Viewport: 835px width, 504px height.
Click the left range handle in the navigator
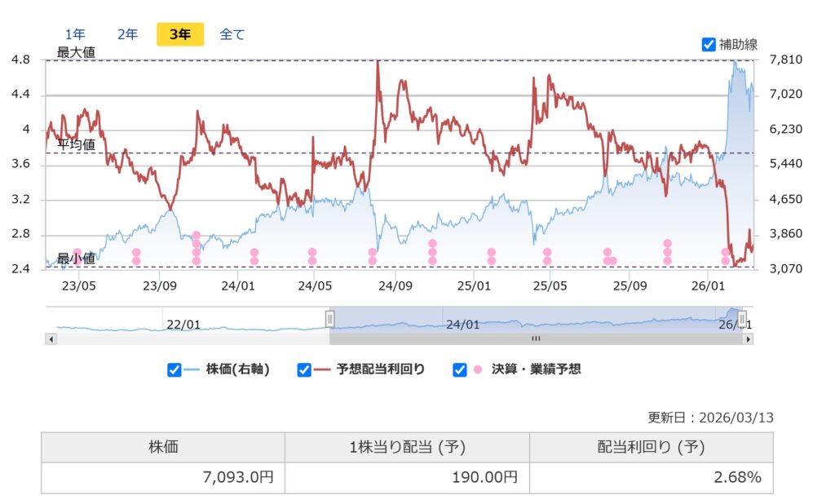tap(329, 318)
